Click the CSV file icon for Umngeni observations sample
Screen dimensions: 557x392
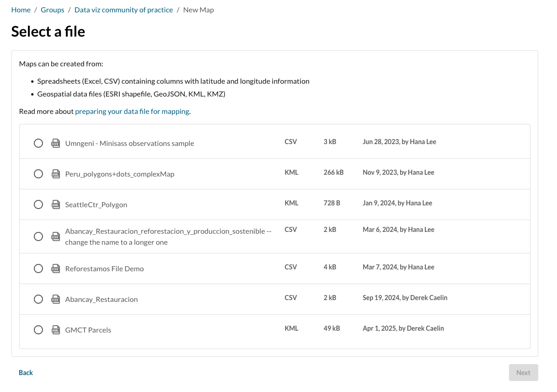(x=56, y=143)
